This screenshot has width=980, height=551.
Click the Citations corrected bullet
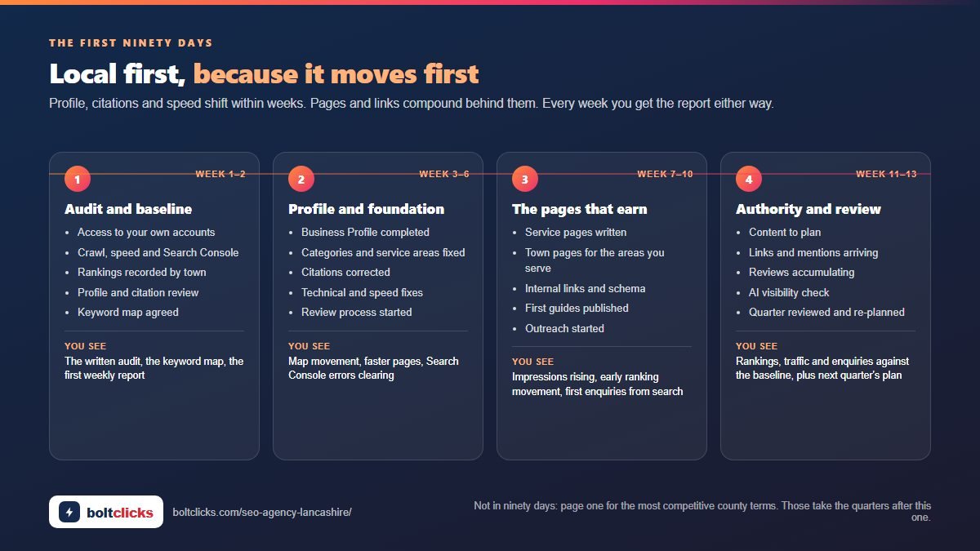click(345, 272)
